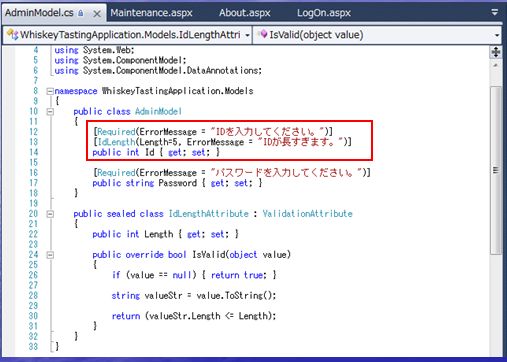Click the scrollbar up arrow
507x362 pixels.
(496, 65)
